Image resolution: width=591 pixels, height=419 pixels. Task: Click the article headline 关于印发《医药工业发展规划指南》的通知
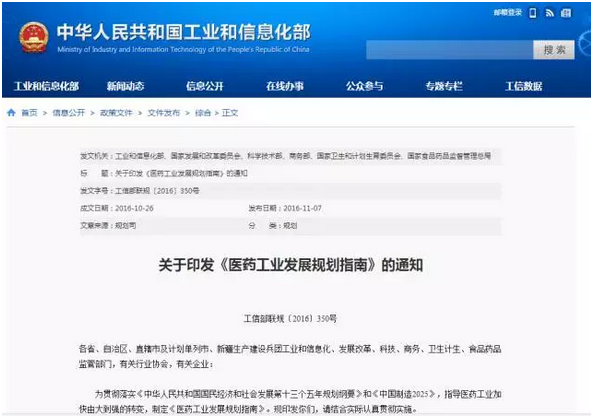pos(290,265)
